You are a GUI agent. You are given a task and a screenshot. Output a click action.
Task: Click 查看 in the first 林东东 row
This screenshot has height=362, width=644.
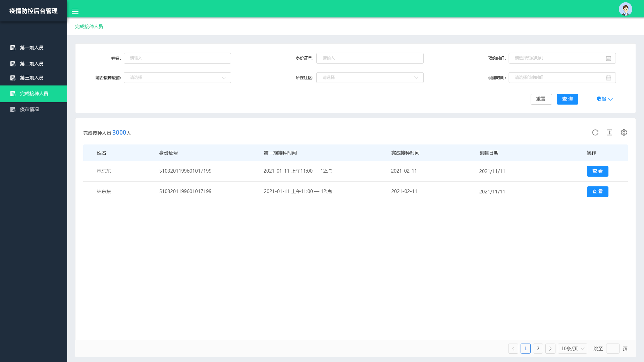597,171
